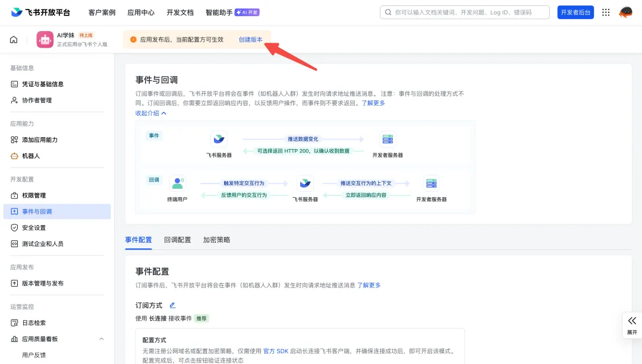Viewport: 642px width, 364px height.
Task: Click the AI学妹 app robot avatar
Action: [x=45, y=40]
